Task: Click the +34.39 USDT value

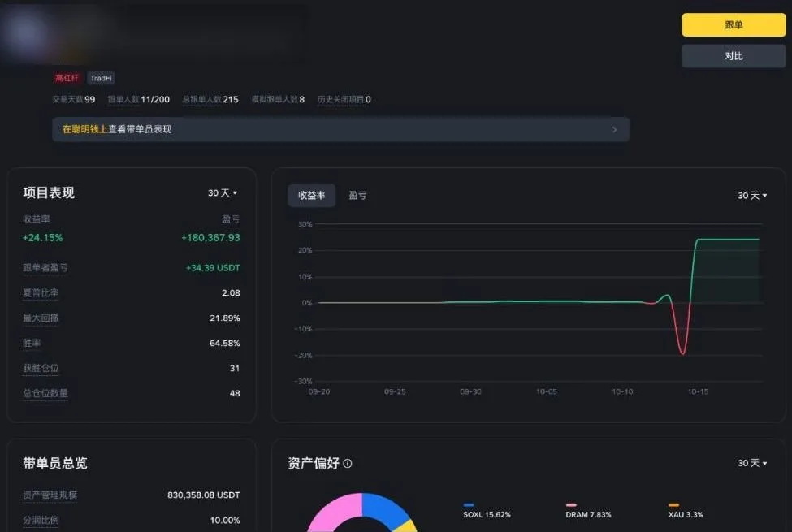Action: coord(213,268)
